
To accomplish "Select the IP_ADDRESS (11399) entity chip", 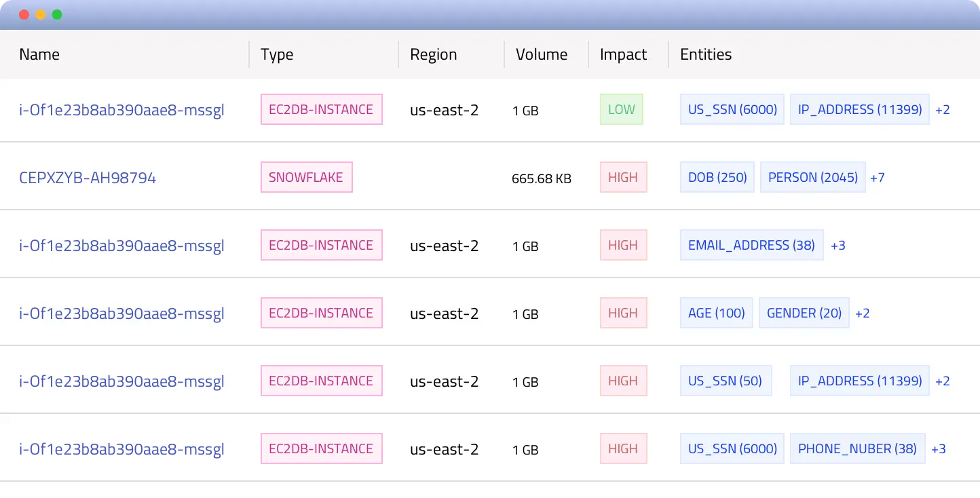I will click(x=859, y=109).
